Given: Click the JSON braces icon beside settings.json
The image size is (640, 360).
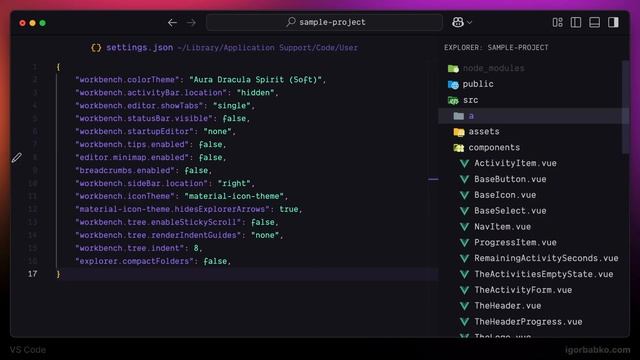Looking at the screenshot, I should pyautogui.click(x=96, y=48).
